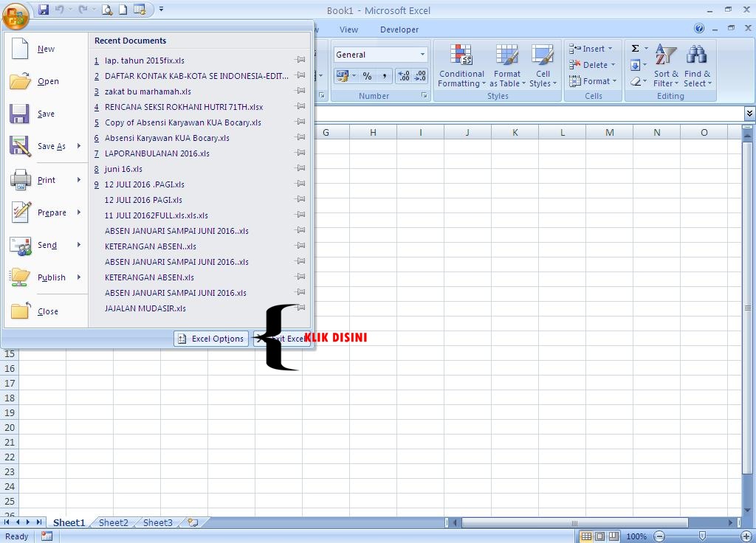
Task: Choose Open from the Office menu
Action: (x=45, y=81)
